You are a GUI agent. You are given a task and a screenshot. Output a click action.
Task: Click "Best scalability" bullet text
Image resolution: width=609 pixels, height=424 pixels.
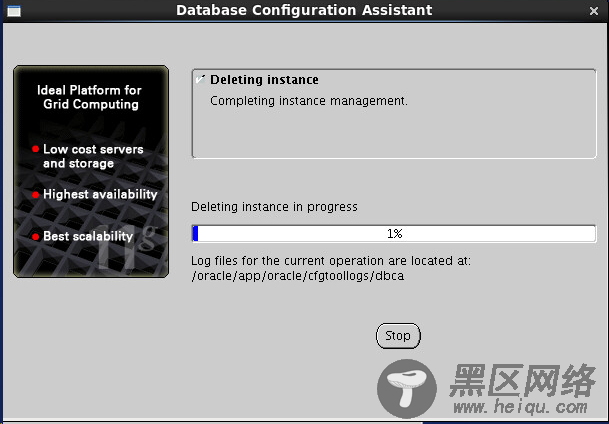[88, 236]
